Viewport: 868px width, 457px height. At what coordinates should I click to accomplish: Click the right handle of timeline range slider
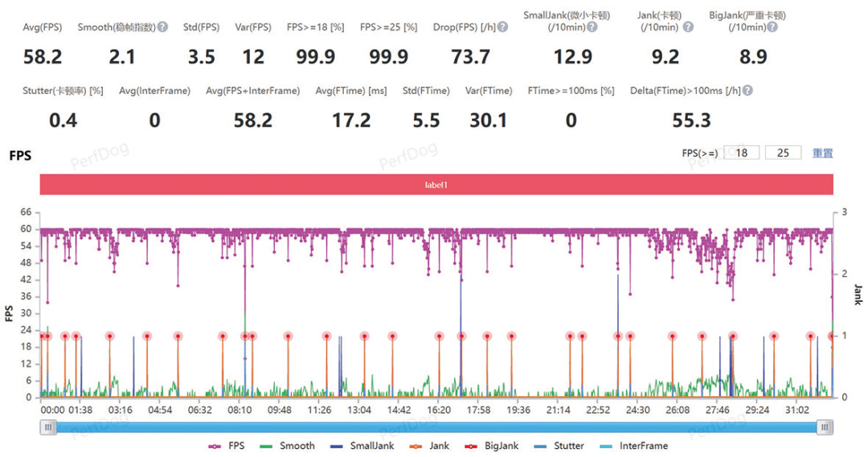tap(825, 428)
